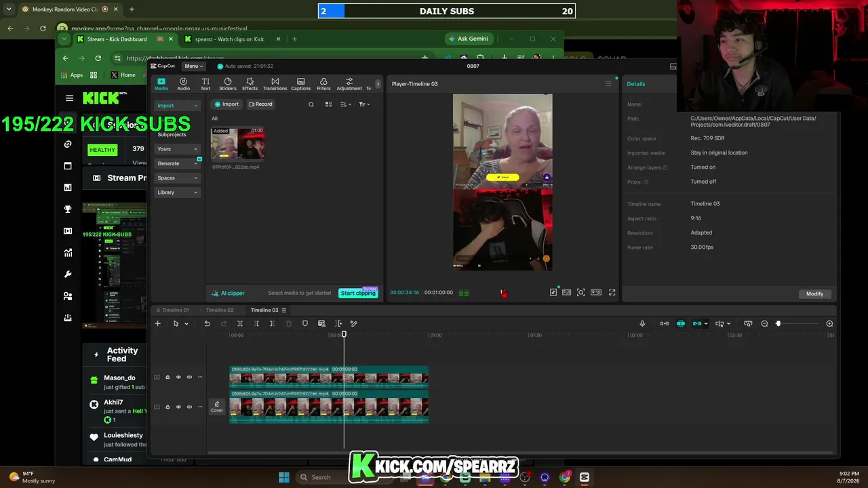Hide the lower video track
Viewport: 868px width, 488px height.
click(x=178, y=407)
